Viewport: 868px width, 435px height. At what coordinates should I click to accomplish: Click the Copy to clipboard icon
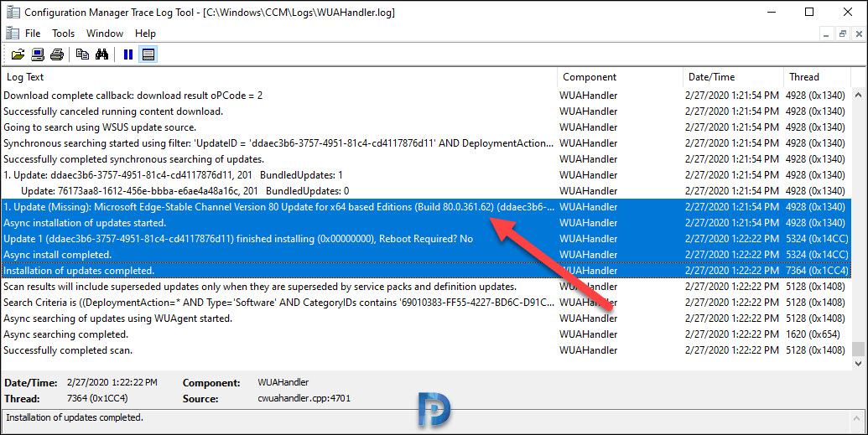pos(82,54)
